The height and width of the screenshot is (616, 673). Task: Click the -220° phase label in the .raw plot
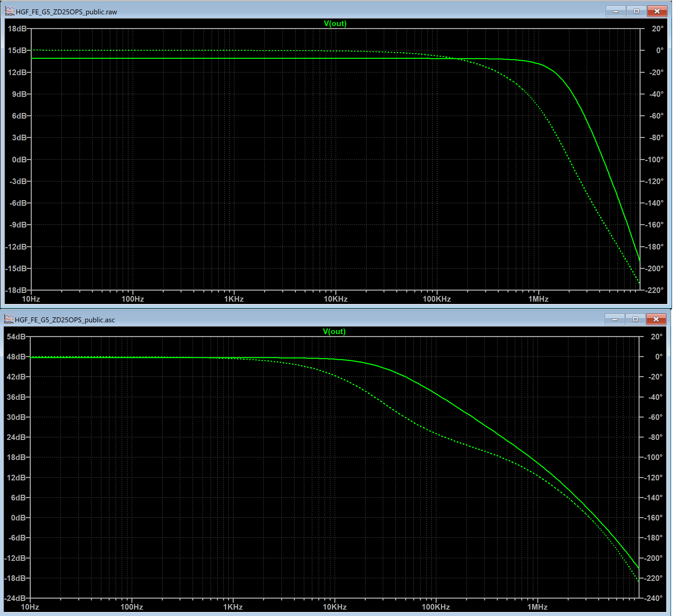tap(654, 290)
